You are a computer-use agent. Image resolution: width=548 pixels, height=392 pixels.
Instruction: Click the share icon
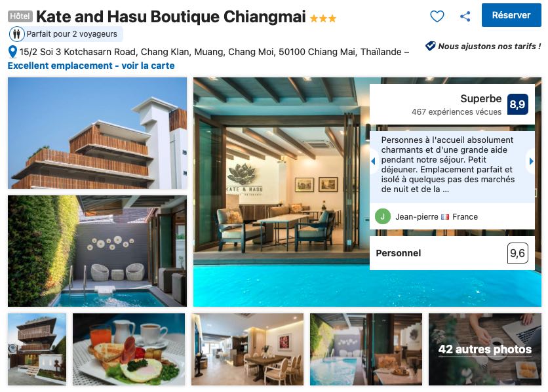point(465,16)
